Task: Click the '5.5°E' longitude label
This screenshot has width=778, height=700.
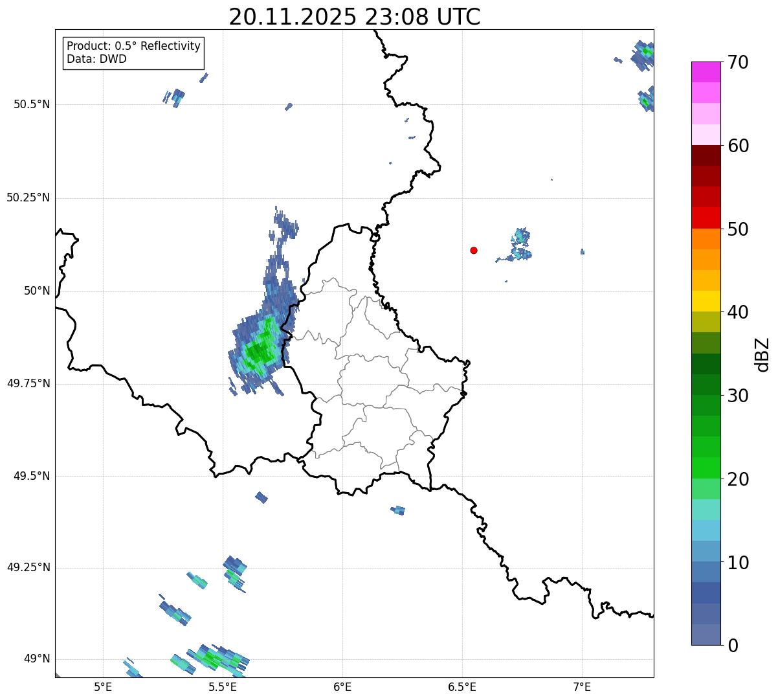Action: tap(223, 686)
